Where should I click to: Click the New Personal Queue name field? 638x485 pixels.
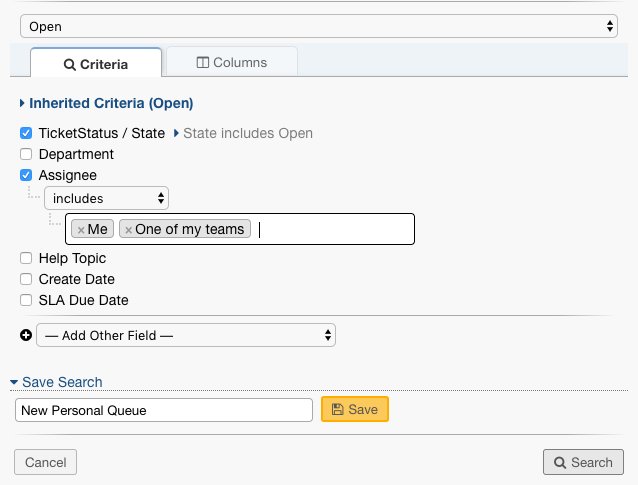164,410
